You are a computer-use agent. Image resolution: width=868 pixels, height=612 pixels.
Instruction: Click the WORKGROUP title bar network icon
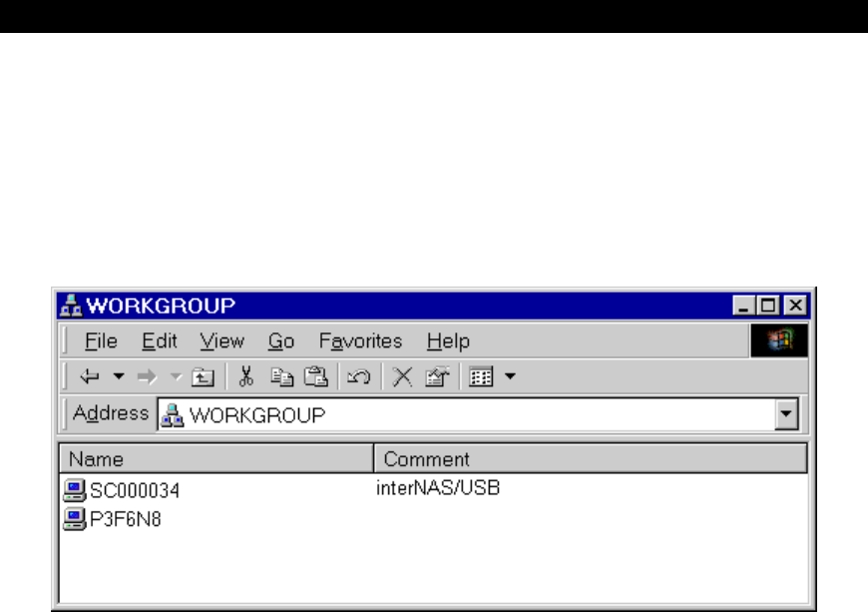(71, 306)
